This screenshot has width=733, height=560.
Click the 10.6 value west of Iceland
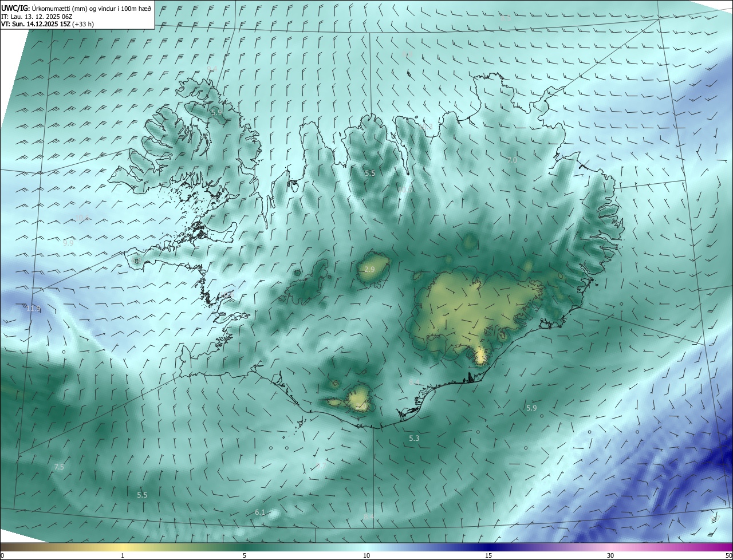point(82,218)
